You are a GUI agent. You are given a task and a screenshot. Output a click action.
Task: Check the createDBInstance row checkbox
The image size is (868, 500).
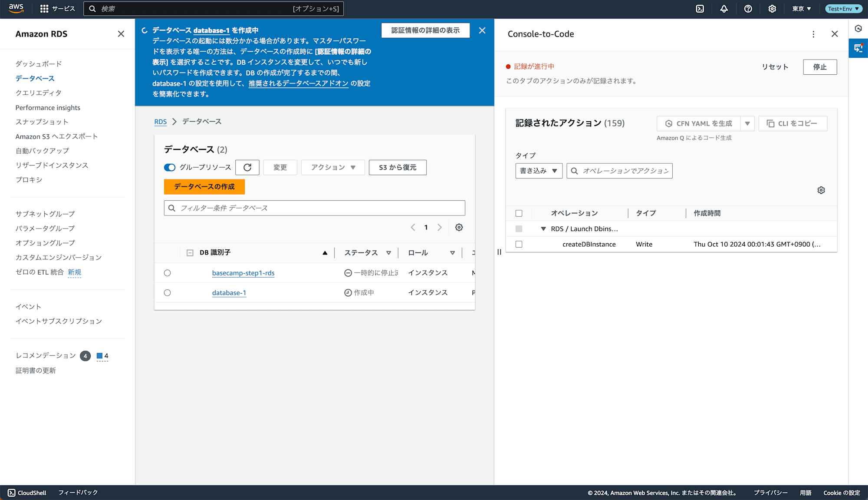tap(519, 244)
